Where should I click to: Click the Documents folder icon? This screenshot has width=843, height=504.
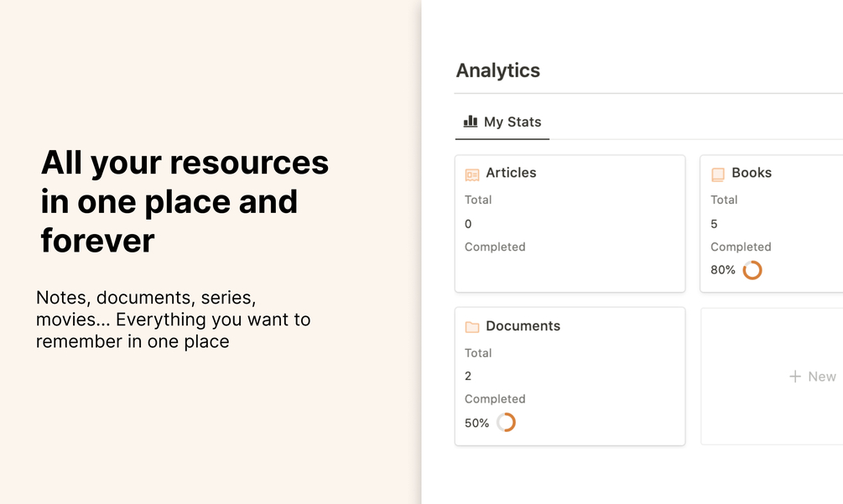[x=472, y=327]
